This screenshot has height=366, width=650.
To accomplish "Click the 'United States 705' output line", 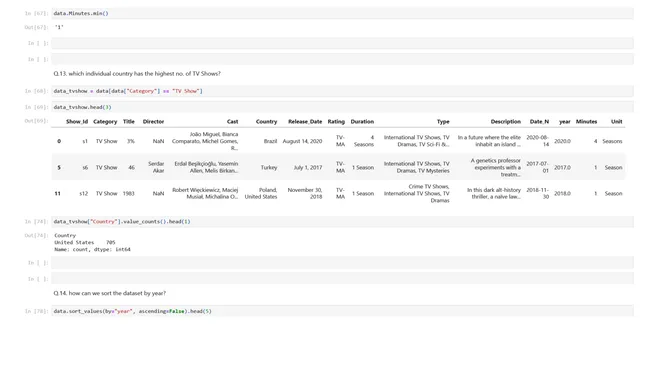I will point(85,242).
